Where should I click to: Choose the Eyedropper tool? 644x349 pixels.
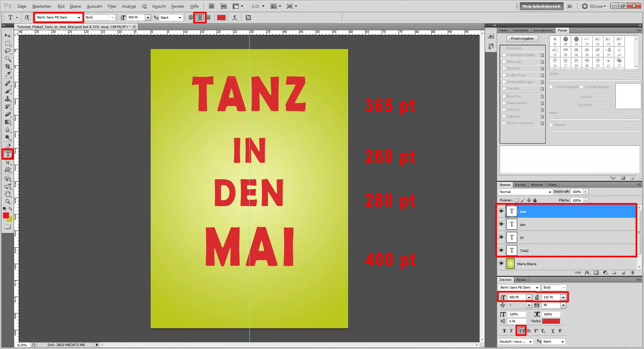[x=7, y=74]
